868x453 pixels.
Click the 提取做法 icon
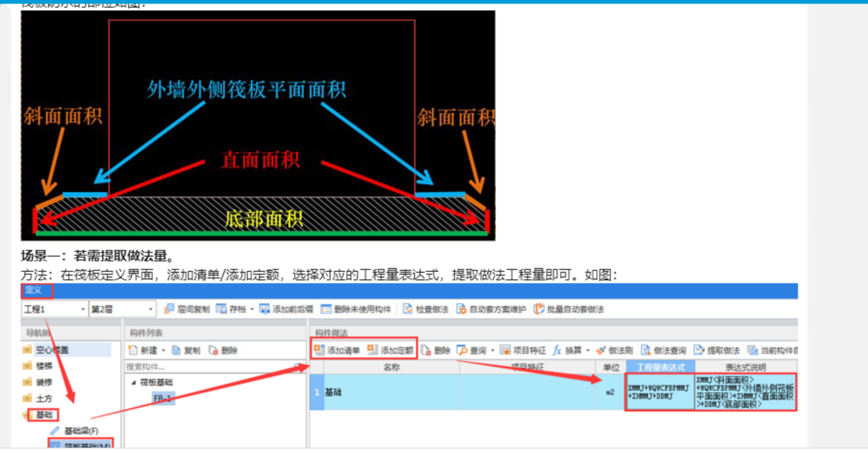pos(699,350)
